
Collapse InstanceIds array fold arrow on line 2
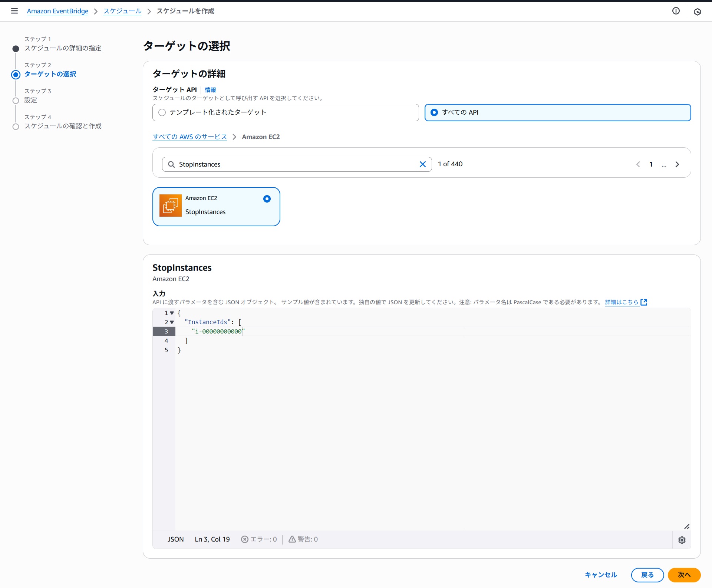tap(172, 322)
